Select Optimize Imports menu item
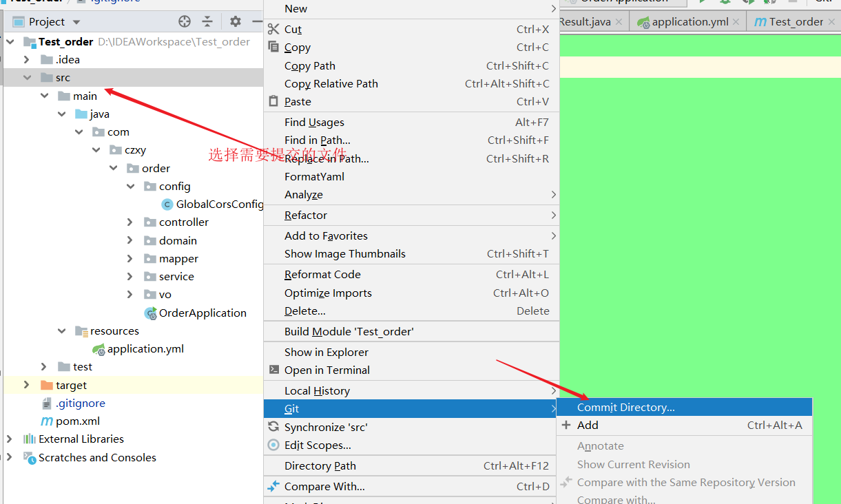Image resolution: width=841 pixels, height=504 pixels. 411,293
